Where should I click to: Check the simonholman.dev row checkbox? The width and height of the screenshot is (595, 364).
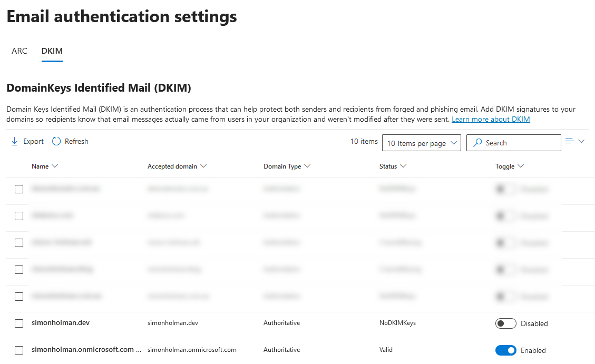click(18, 323)
